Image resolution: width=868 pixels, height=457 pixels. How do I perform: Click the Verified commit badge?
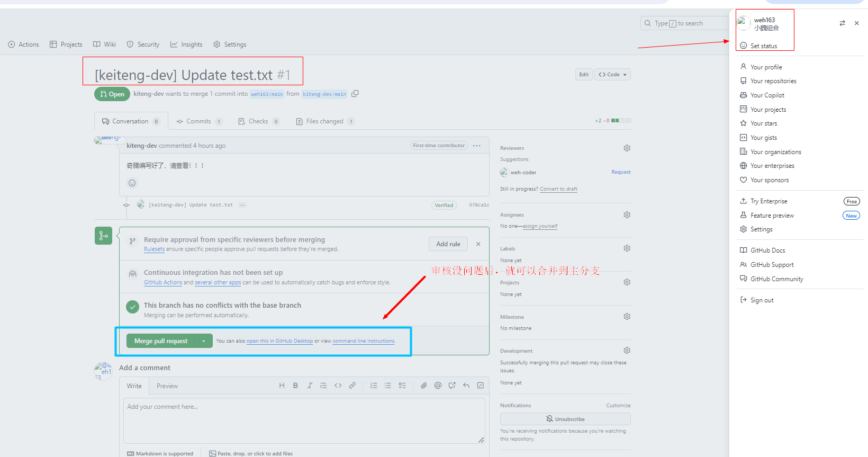click(444, 205)
